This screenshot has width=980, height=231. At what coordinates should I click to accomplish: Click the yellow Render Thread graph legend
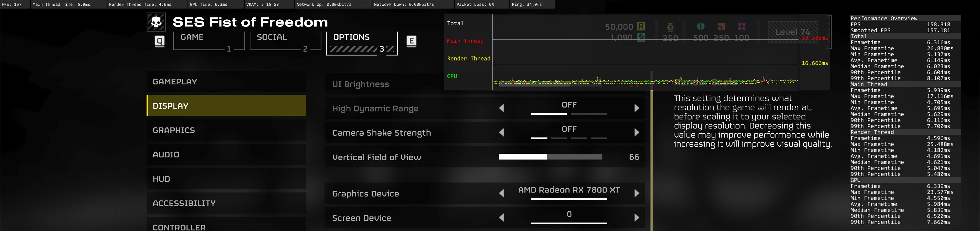(x=469, y=58)
